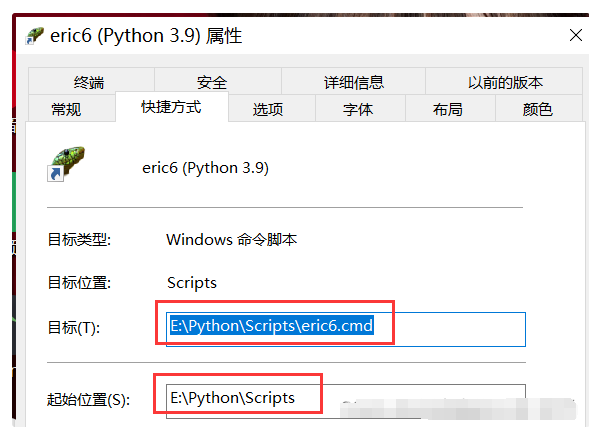Click the 目标(T) label
The height and width of the screenshot is (431, 589).
point(74,328)
